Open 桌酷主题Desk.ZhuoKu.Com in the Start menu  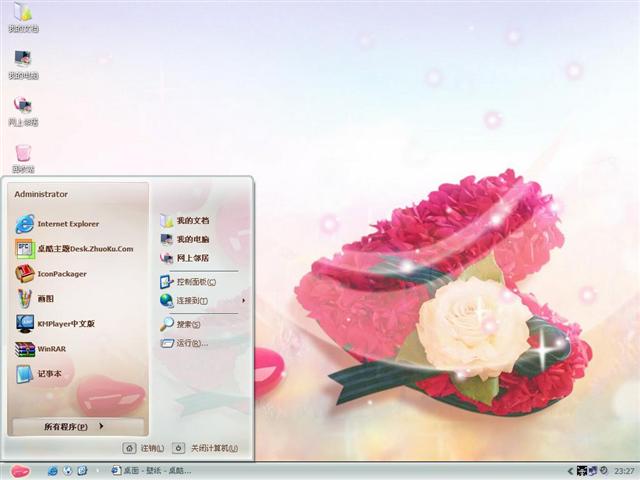tap(74, 249)
